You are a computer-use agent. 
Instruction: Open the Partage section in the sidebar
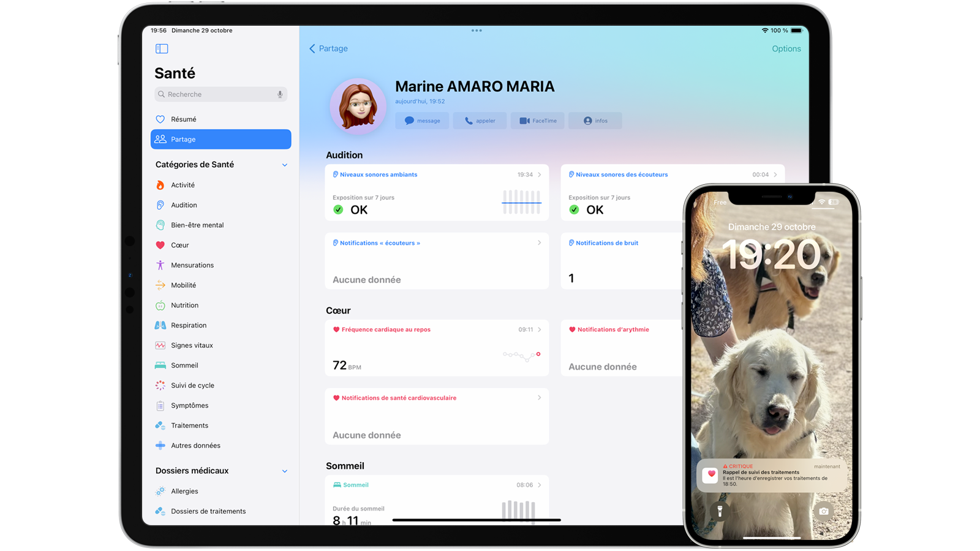(184, 139)
